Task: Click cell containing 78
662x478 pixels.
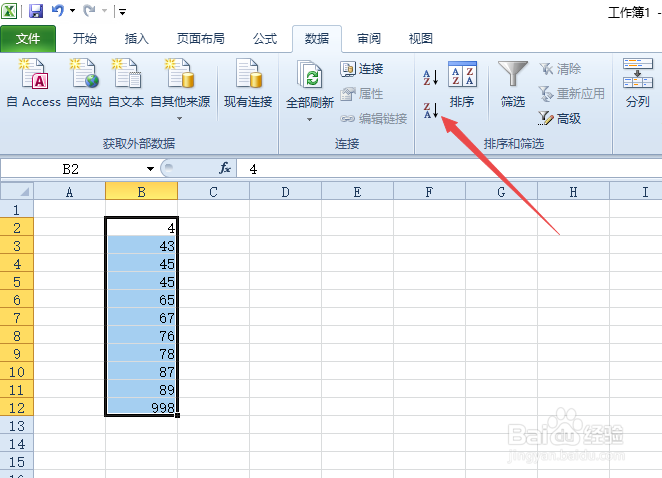Action: pos(141,354)
